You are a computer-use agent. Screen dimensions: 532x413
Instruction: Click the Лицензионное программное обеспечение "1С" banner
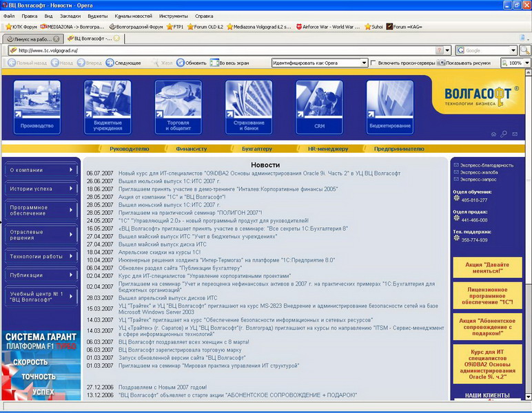[x=487, y=296]
